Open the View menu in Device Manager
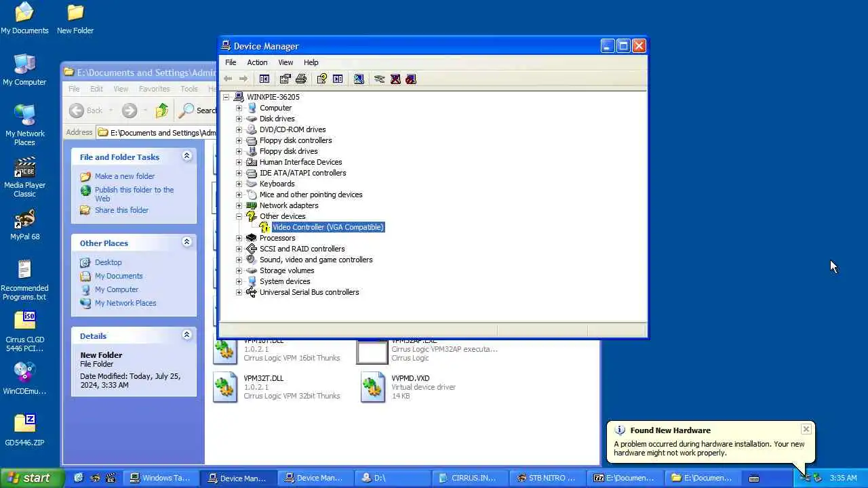Image resolution: width=868 pixels, height=488 pixels. pyautogui.click(x=285, y=62)
